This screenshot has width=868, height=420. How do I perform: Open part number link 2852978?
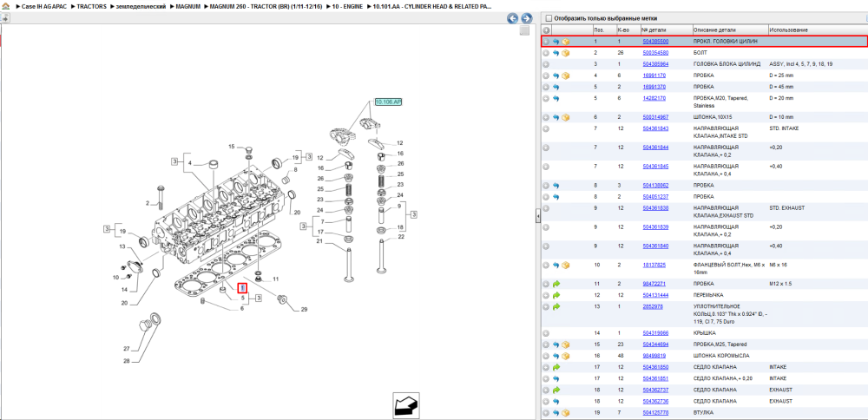(x=652, y=306)
